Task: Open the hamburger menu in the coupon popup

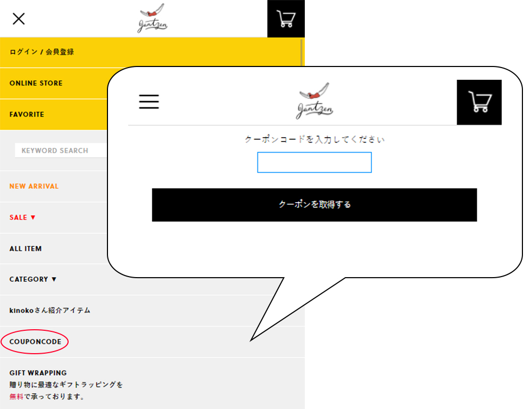Action: (x=149, y=102)
